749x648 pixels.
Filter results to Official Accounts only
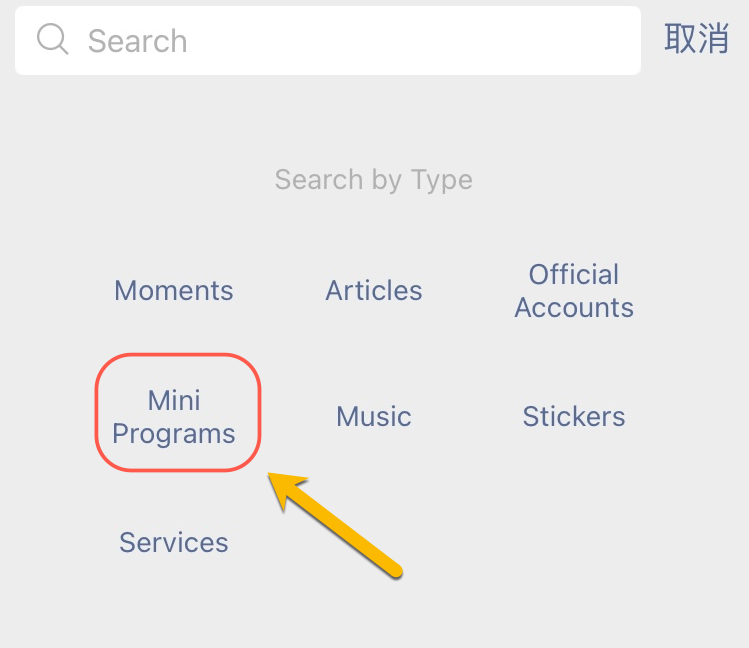(574, 291)
